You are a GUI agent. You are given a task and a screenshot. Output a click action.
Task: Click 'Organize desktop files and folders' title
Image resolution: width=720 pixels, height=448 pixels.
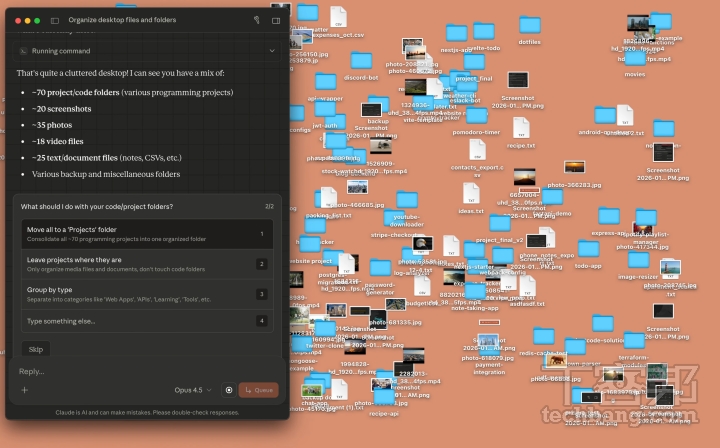122,20
